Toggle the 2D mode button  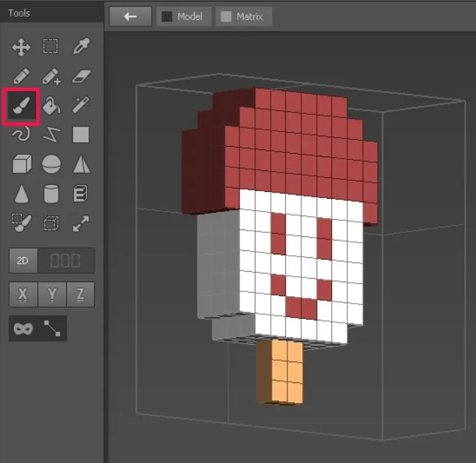(x=23, y=261)
